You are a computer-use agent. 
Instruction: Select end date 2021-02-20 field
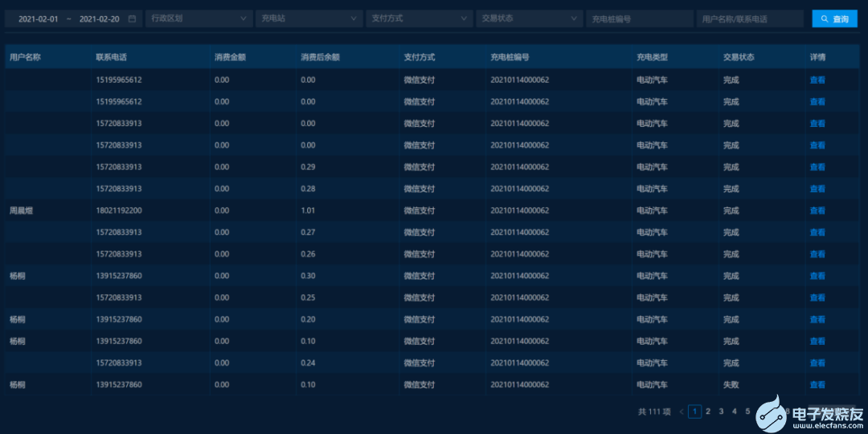100,18
